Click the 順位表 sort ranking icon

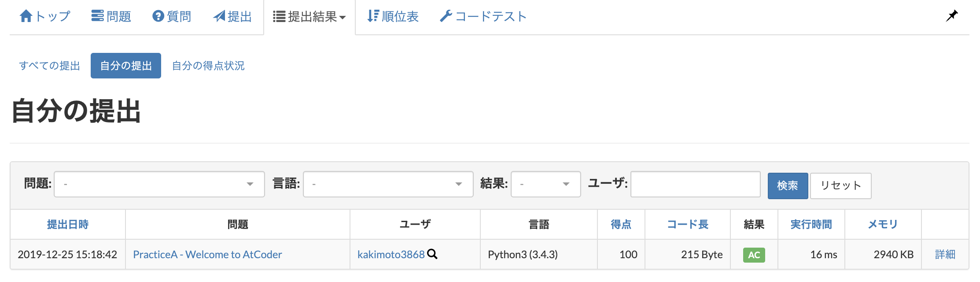(373, 16)
